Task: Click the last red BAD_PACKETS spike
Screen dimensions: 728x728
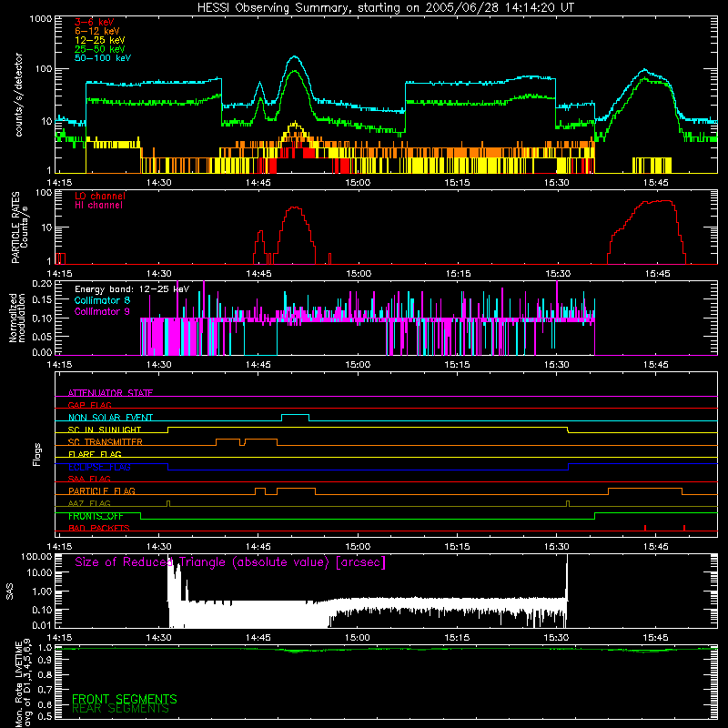Action: click(x=684, y=528)
